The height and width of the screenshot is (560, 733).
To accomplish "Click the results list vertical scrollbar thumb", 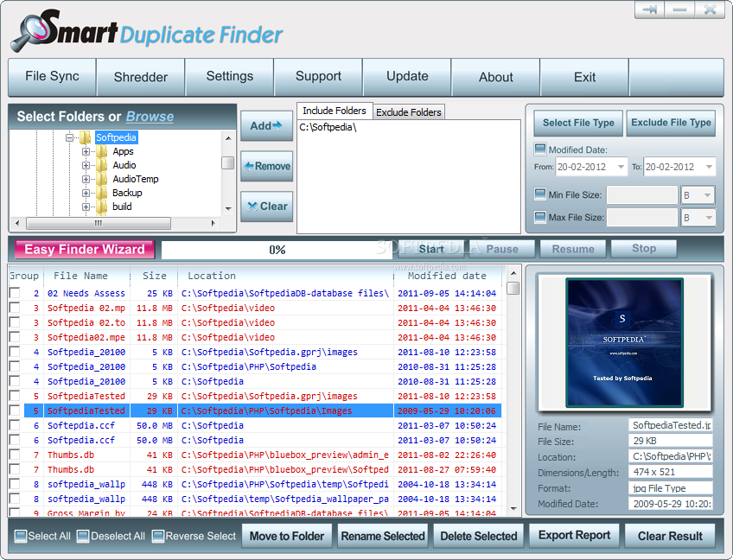I will (x=513, y=288).
